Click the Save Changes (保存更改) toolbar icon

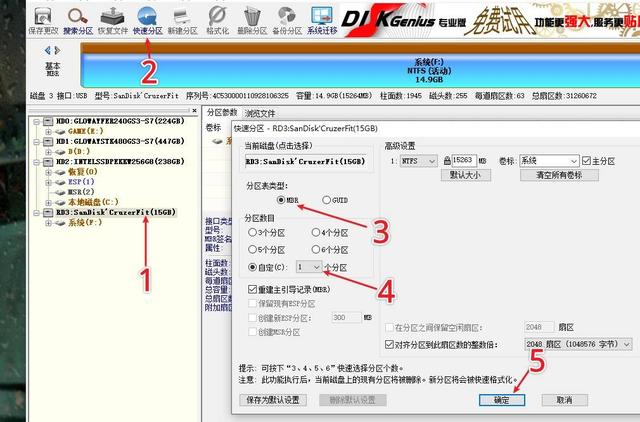coord(43,20)
